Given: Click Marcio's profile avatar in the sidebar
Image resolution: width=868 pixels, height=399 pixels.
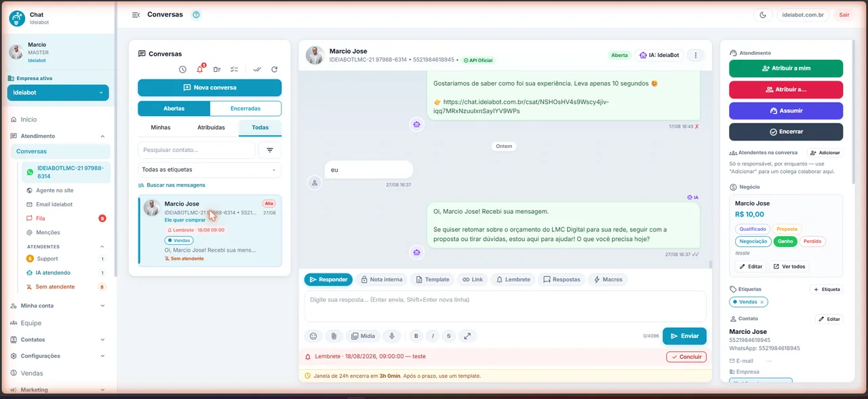Looking at the screenshot, I should (x=16, y=52).
